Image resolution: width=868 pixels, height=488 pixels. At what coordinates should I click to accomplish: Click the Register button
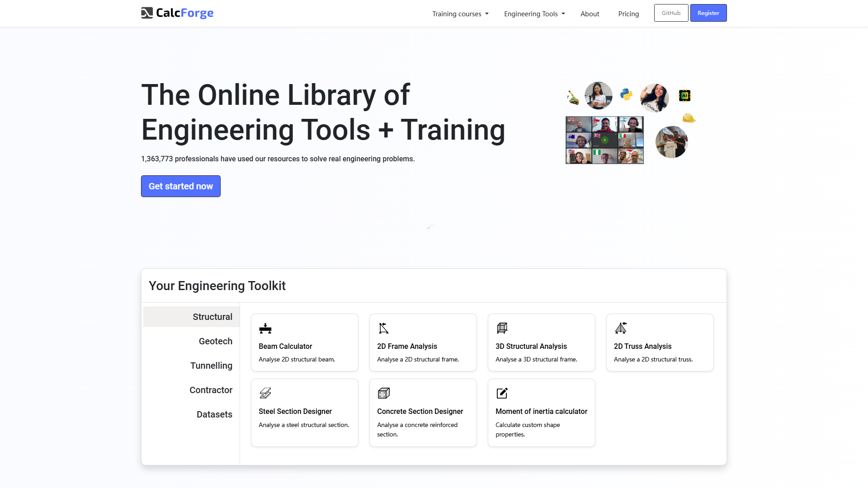(x=708, y=13)
